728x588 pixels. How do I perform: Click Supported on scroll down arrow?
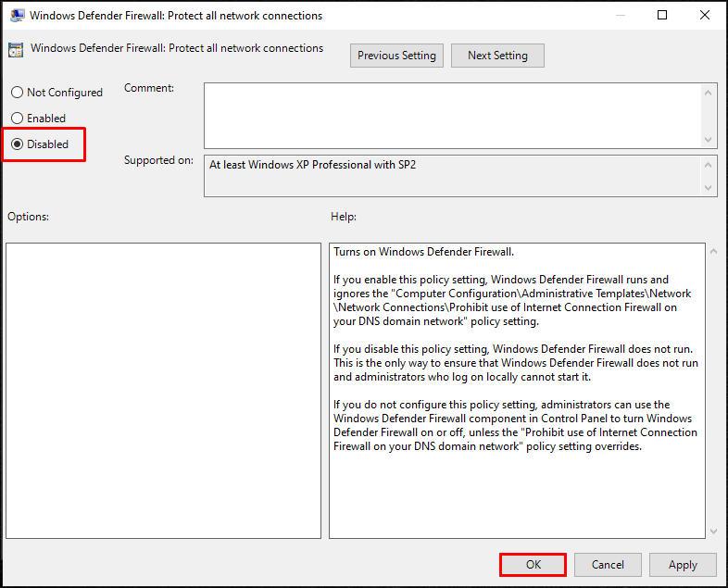(x=708, y=187)
